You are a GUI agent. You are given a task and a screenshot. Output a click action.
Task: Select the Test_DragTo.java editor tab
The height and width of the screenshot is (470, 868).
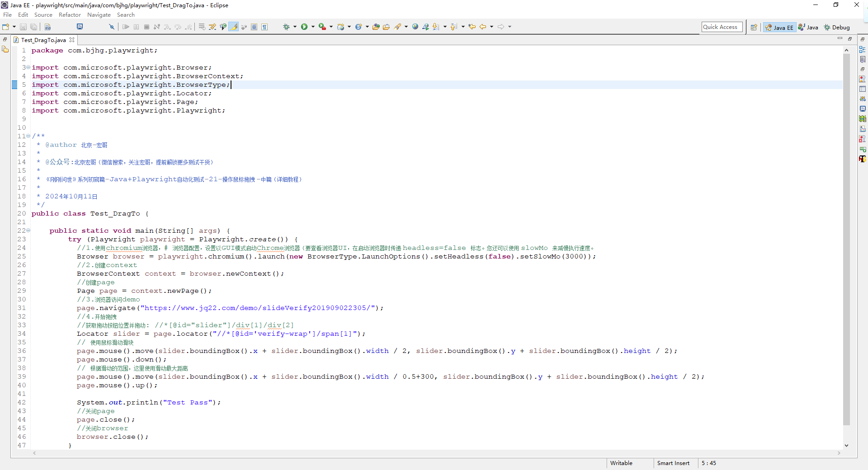(43, 40)
